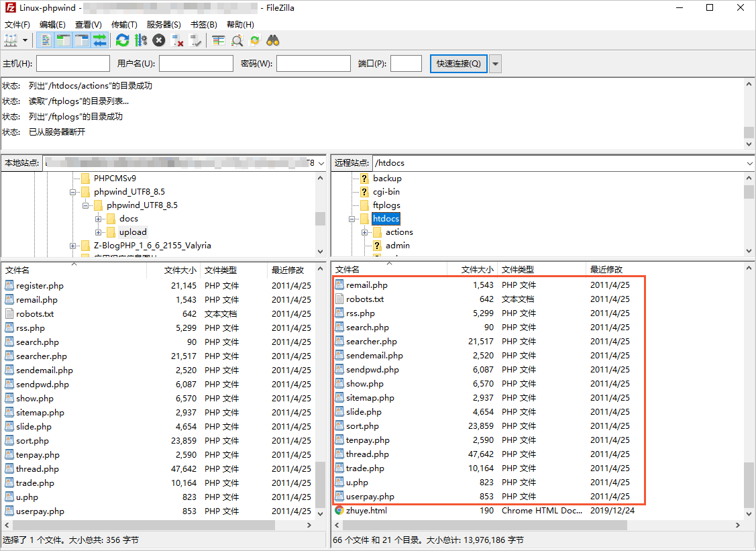The image size is (756, 551).
Task: Open the 服务器(S) menu
Action: [x=164, y=25]
